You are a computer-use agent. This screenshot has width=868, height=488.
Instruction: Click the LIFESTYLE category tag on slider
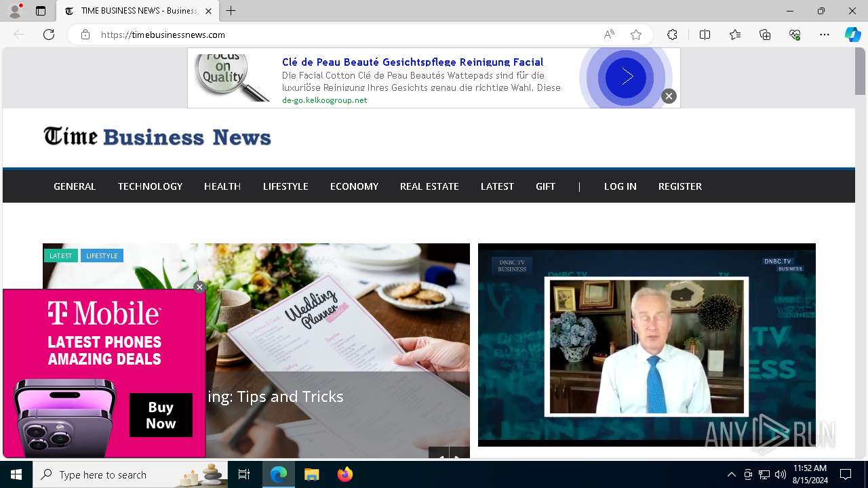(102, 256)
